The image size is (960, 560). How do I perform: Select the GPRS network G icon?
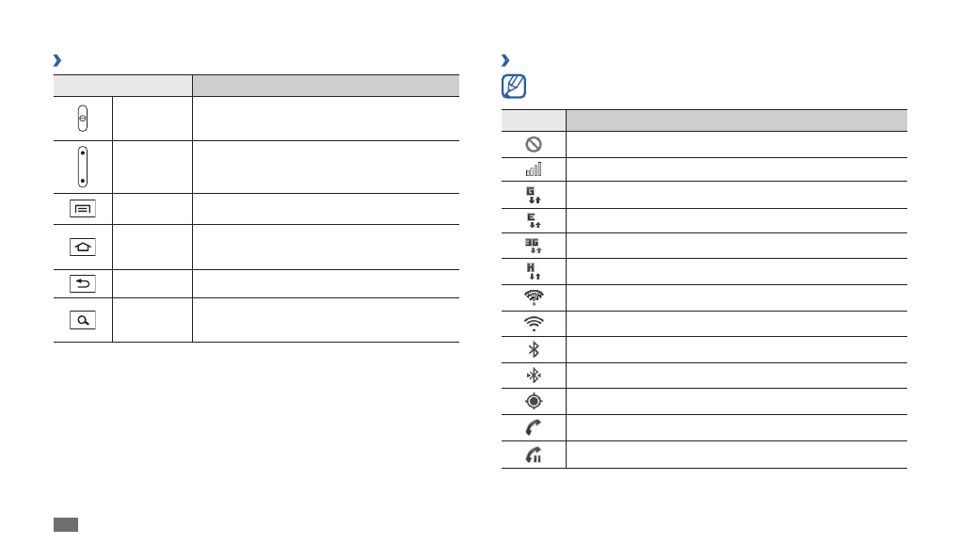534,195
